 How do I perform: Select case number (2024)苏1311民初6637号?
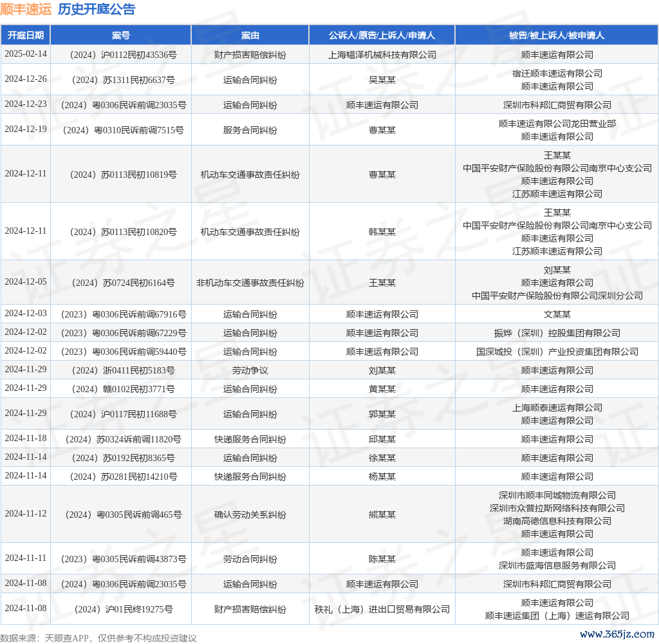click(123, 80)
